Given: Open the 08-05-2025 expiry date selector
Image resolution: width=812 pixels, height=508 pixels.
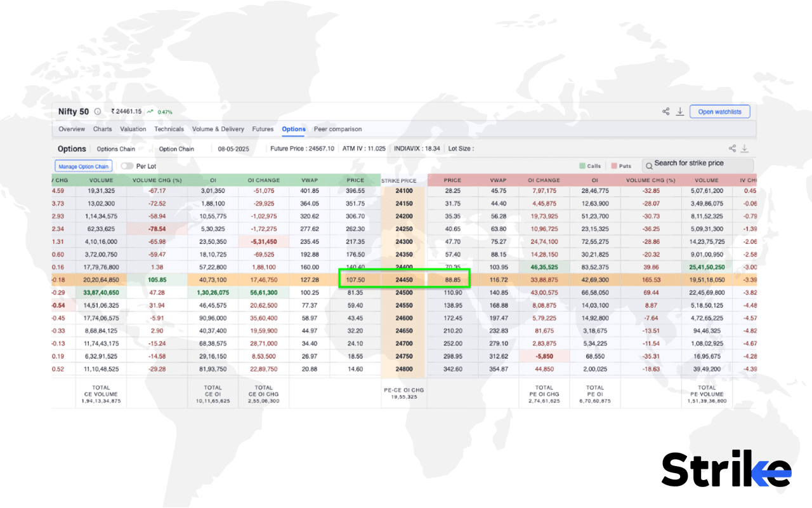Looking at the screenshot, I should pos(232,149).
